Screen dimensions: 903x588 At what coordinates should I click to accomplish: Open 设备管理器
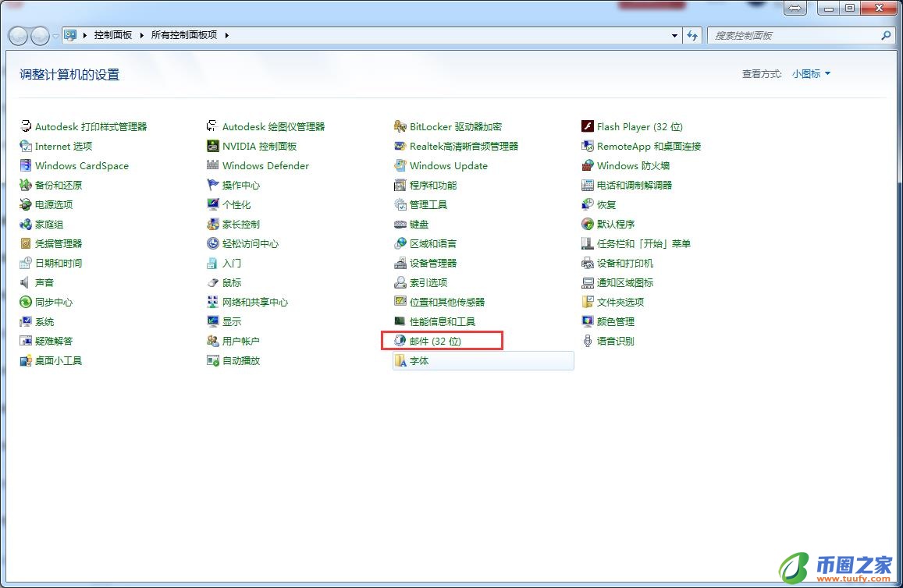coord(434,263)
